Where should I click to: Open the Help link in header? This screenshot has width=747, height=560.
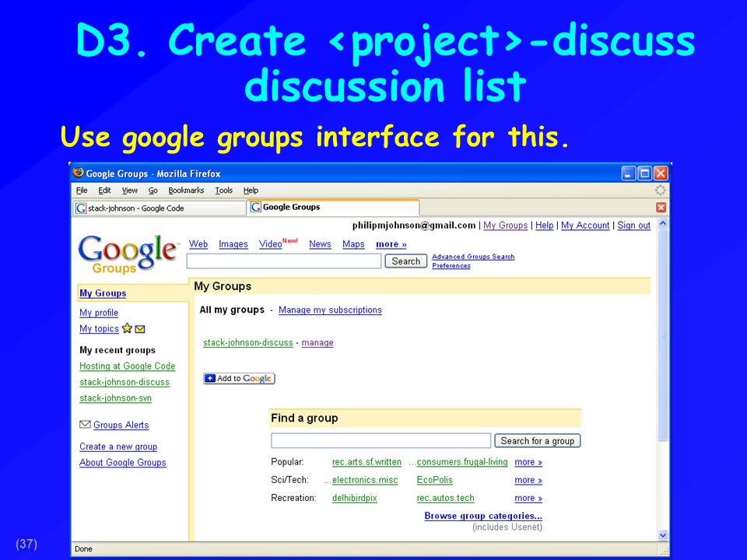point(544,226)
